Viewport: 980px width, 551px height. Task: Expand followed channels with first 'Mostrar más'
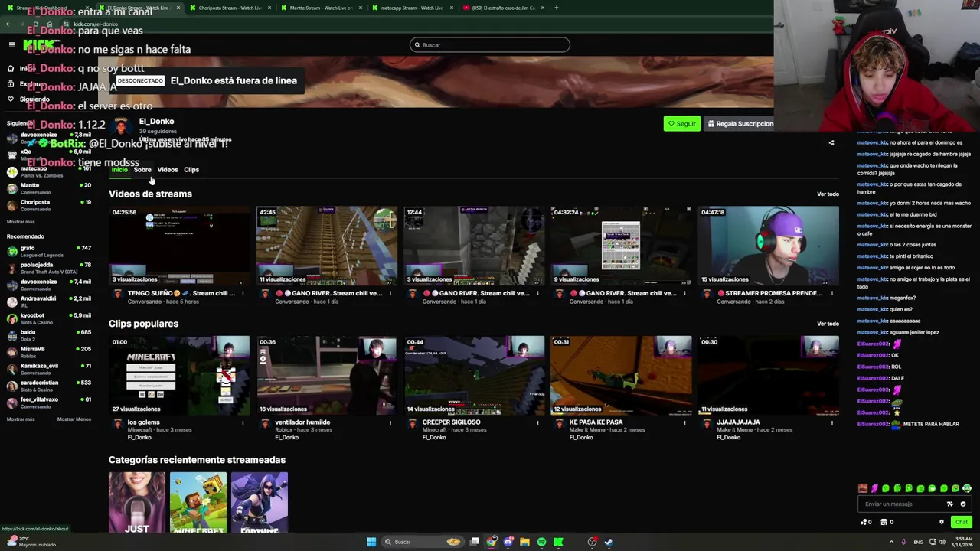pyautogui.click(x=21, y=222)
